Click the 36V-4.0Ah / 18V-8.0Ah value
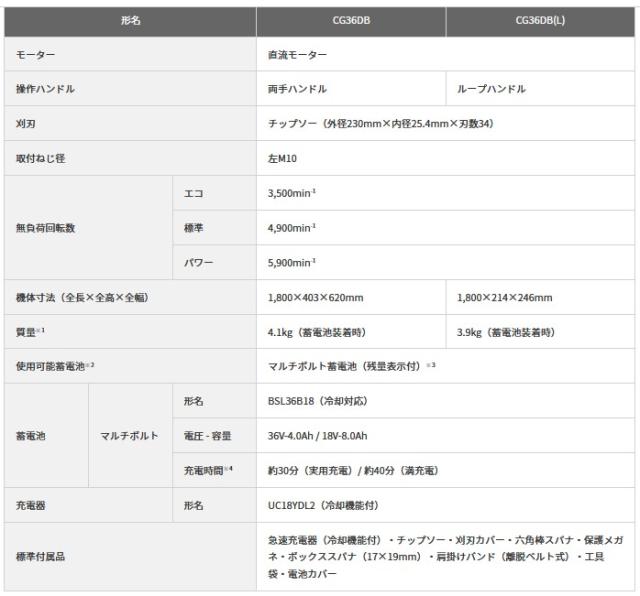The width and height of the screenshot is (640, 596). pyautogui.click(x=318, y=436)
